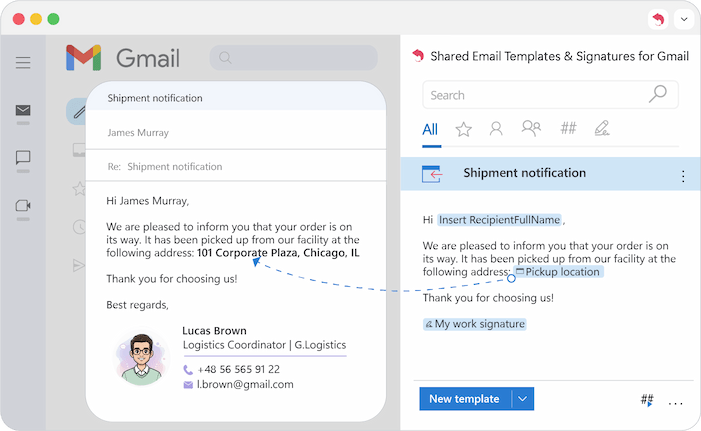Expand the title bar chevron dropdown

pos(684,19)
